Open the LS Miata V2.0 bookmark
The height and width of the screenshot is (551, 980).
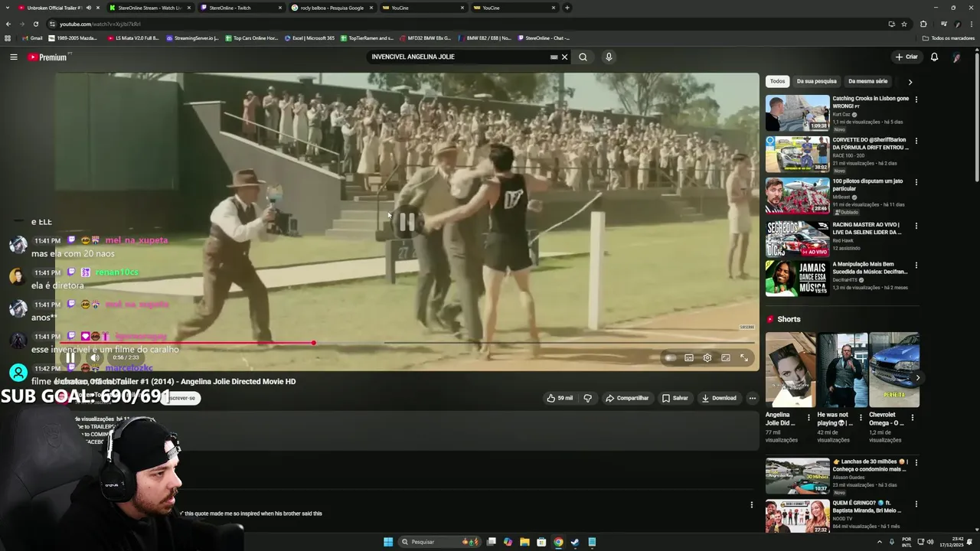[133, 38]
